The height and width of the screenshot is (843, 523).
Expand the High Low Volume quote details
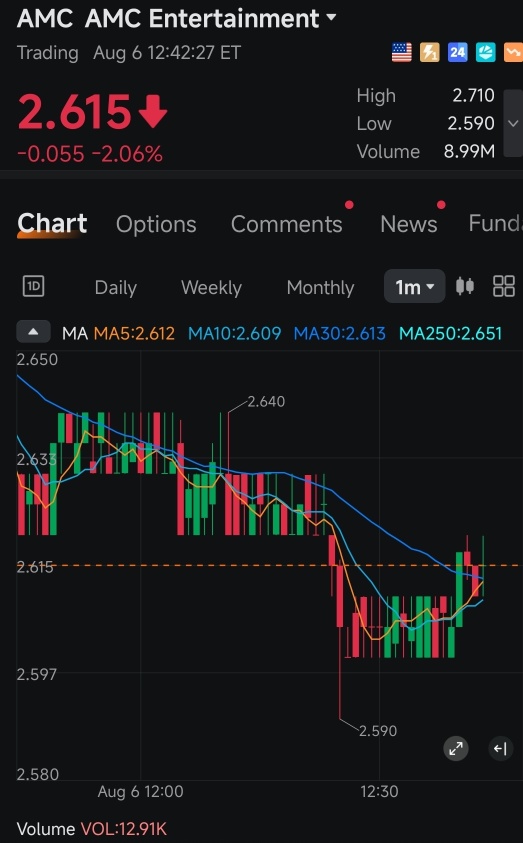(x=513, y=123)
